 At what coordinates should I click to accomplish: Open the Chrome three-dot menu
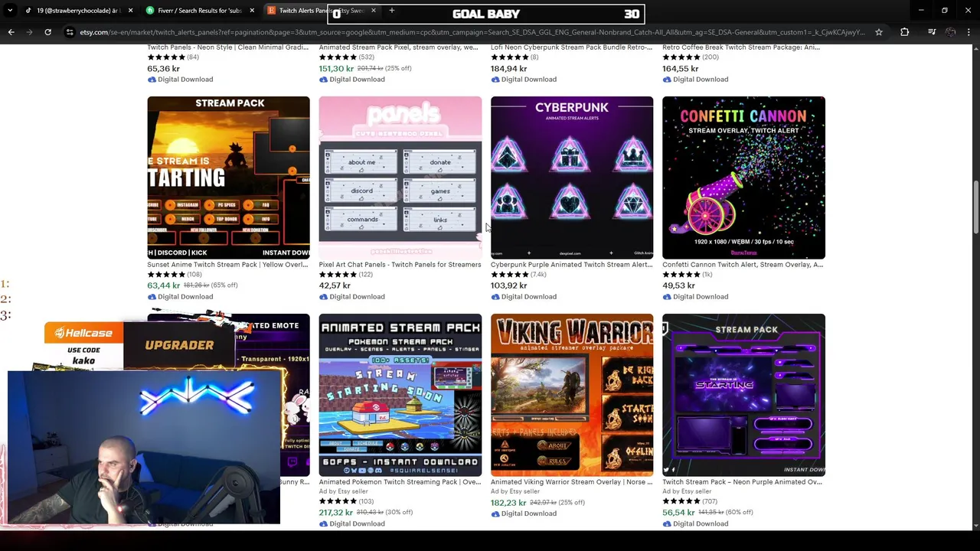[969, 32]
